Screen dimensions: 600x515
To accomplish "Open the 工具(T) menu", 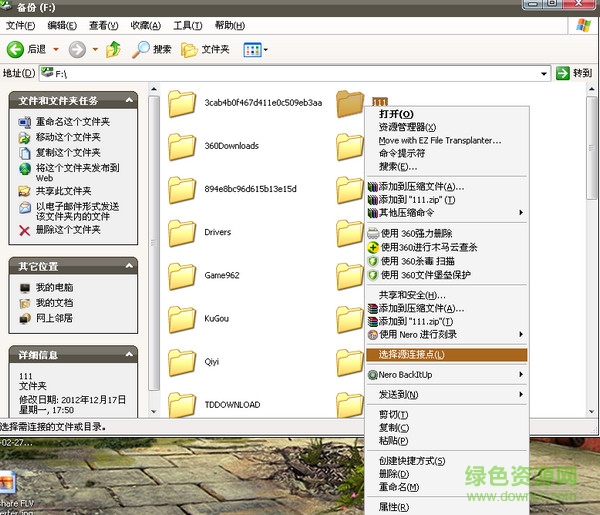I will pyautogui.click(x=187, y=25).
